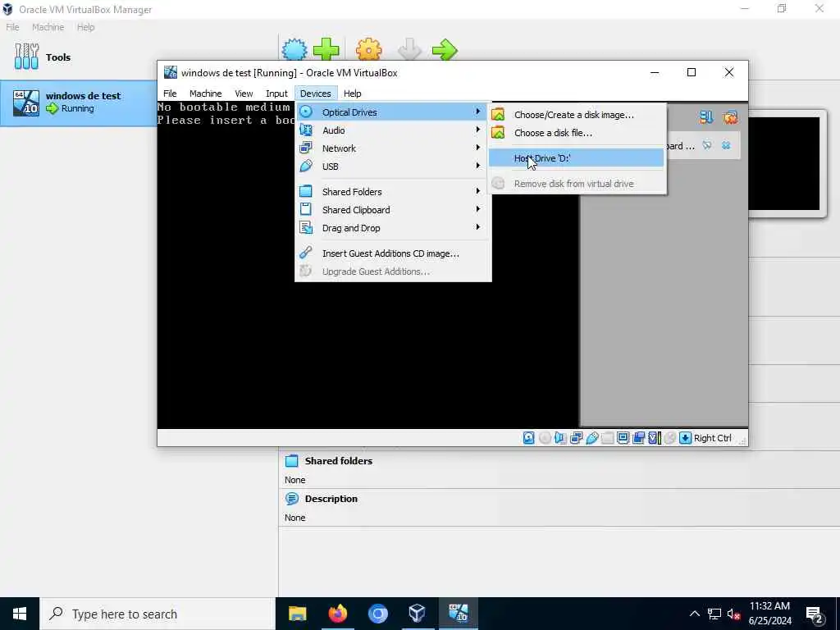Click the USB indicator in VM status bar
Image resolution: width=840 pixels, height=630 pixels.
(592, 438)
